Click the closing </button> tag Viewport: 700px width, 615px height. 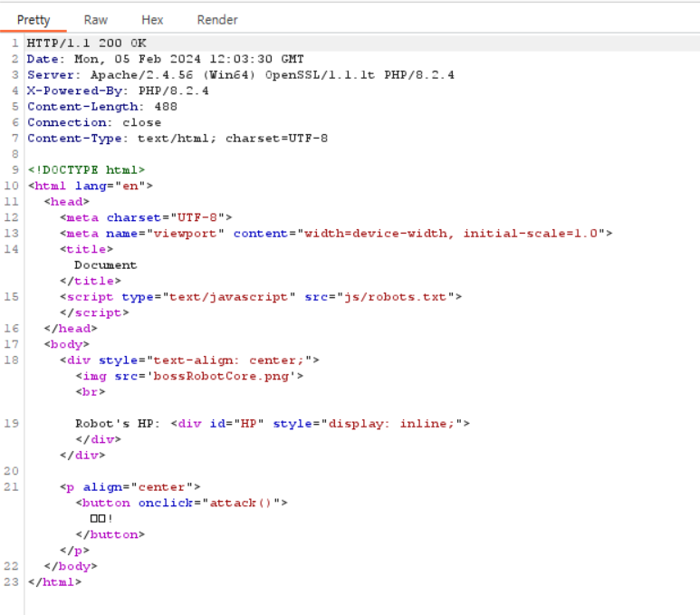pos(110,534)
